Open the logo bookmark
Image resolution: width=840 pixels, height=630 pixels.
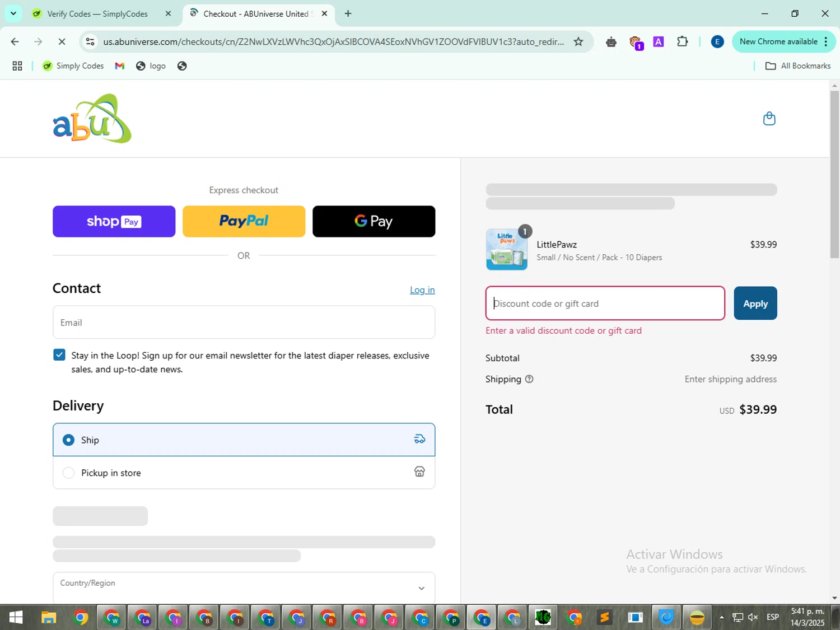(x=151, y=66)
